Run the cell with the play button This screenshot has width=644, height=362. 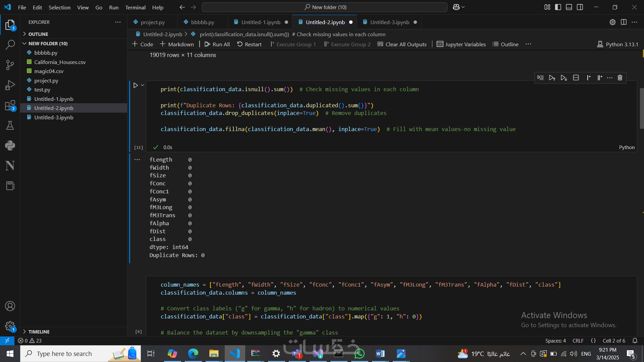tap(136, 85)
